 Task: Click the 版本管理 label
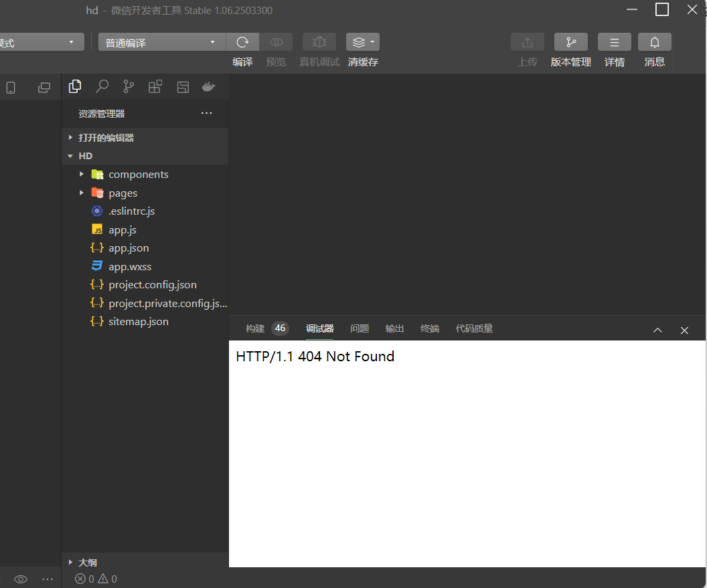pyautogui.click(x=571, y=62)
